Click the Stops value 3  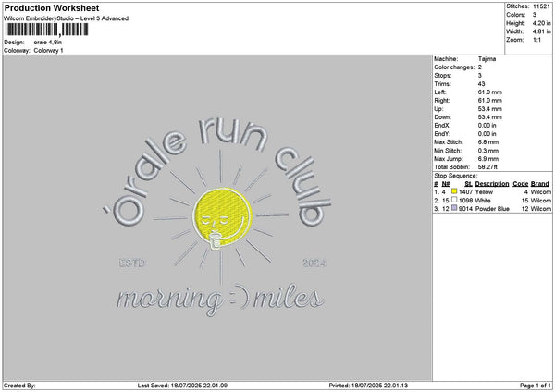480,76
